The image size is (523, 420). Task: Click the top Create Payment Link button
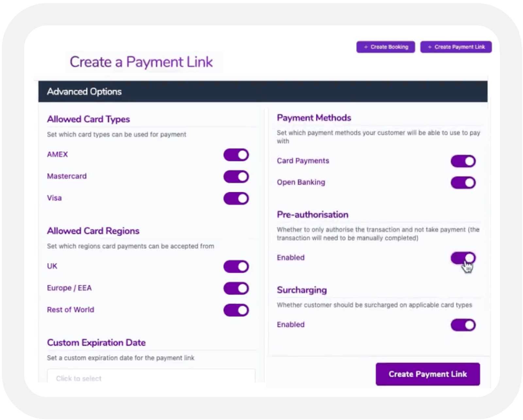tap(456, 47)
